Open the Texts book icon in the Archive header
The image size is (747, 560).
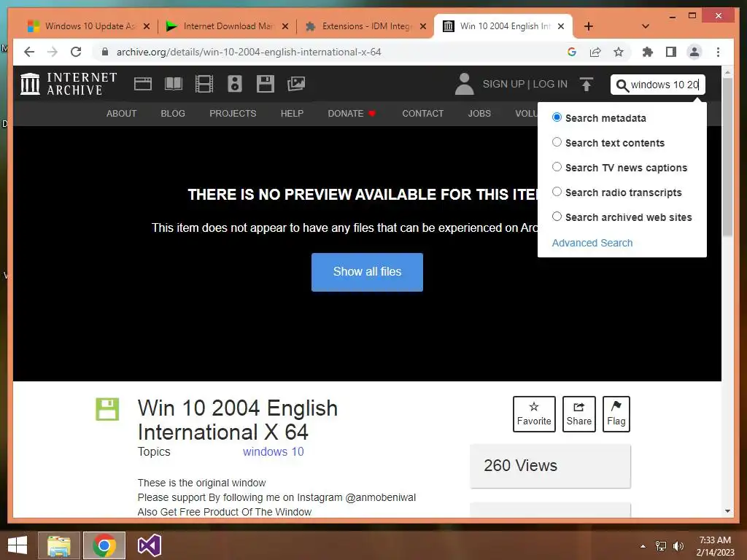(174, 85)
